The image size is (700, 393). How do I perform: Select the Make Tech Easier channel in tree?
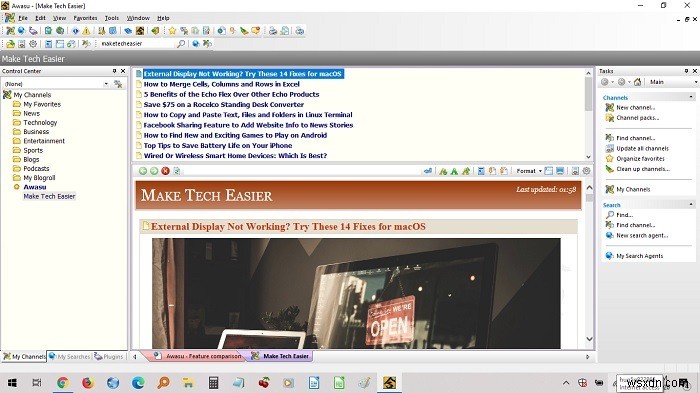[49, 196]
